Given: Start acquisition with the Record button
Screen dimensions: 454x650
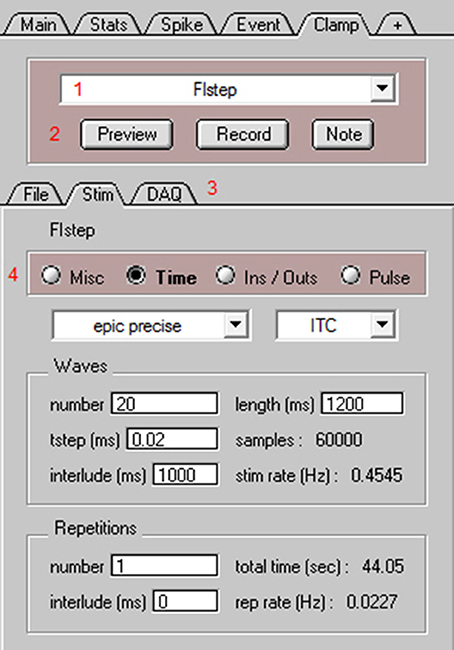Looking at the screenshot, I should click(243, 134).
